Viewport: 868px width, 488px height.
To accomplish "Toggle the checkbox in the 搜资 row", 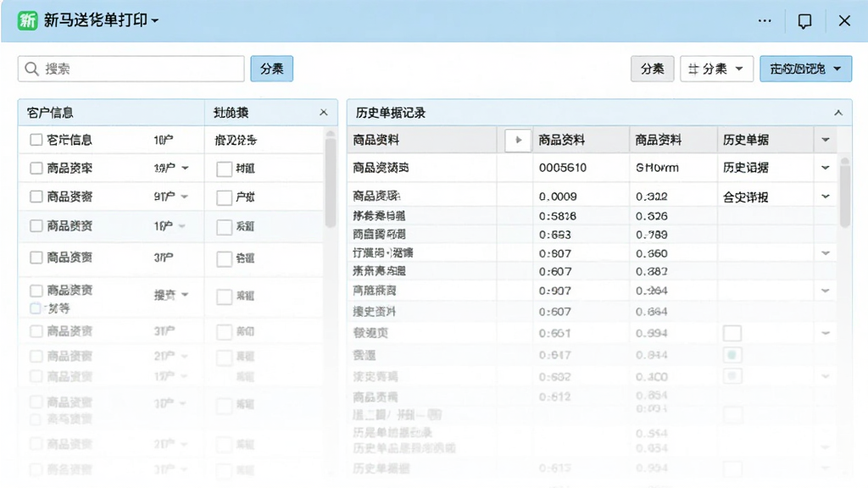I will point(36,291).
